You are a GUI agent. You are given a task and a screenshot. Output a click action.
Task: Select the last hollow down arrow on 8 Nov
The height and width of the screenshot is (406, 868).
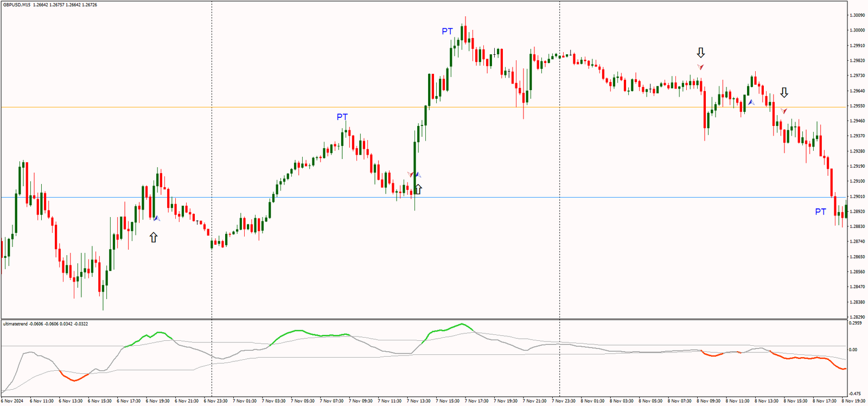(x=784, y=93)
